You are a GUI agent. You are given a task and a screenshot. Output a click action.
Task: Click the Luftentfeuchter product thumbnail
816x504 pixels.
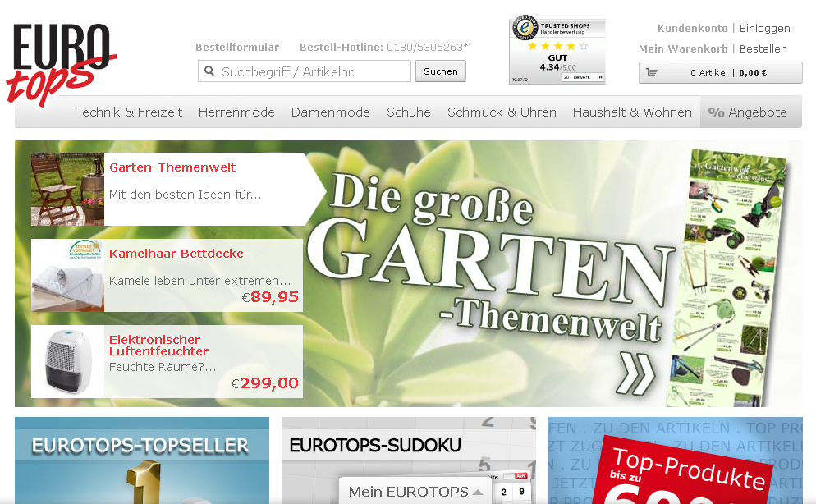(x=67, y=362)
